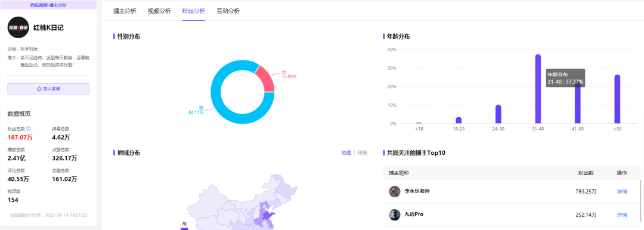The height and width of the screenshot is (230, 644).
Task: Click the 加入收藏 button
Action: point(48,88)
